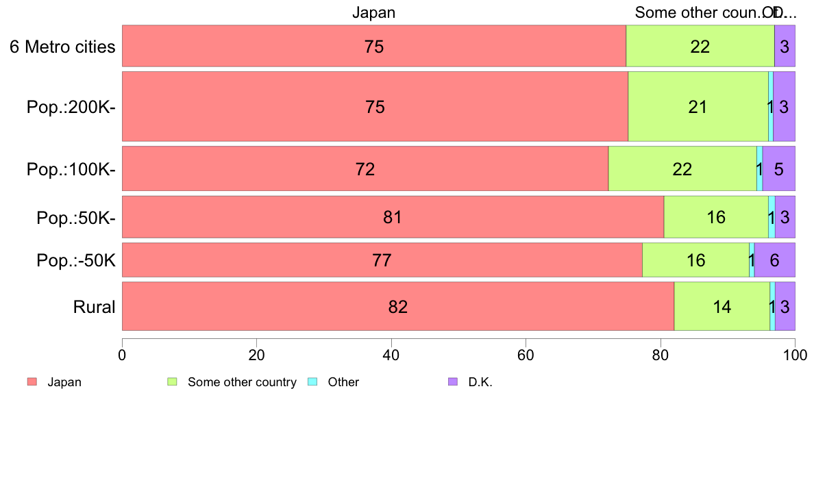Click the purple D.K. legend swatch
The height and width of the screenshot is (504, 814).
[x=453, y=381]
